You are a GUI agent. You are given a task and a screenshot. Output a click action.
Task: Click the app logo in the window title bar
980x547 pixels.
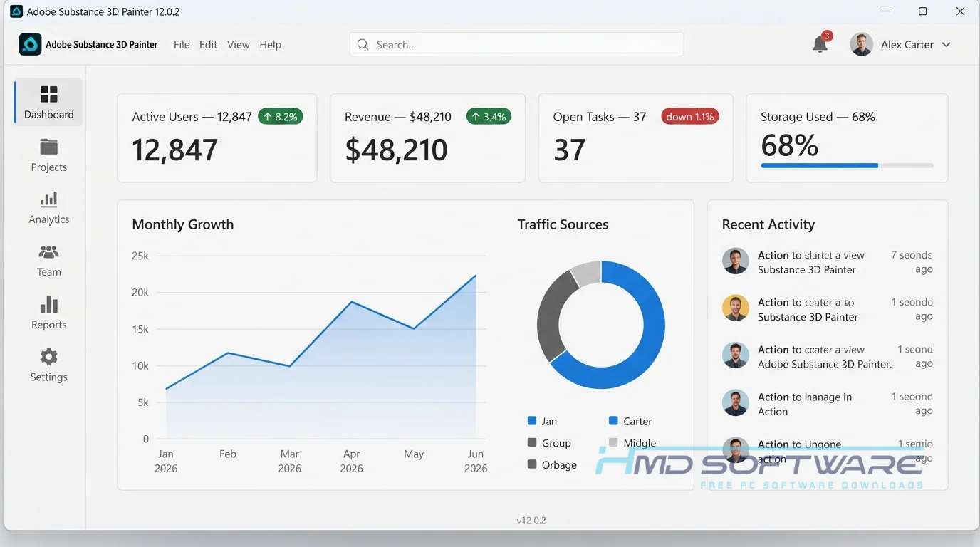(16, 11)
